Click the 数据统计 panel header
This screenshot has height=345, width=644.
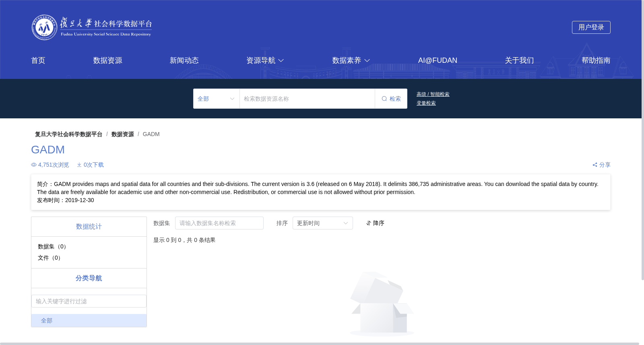click(89, 227)
